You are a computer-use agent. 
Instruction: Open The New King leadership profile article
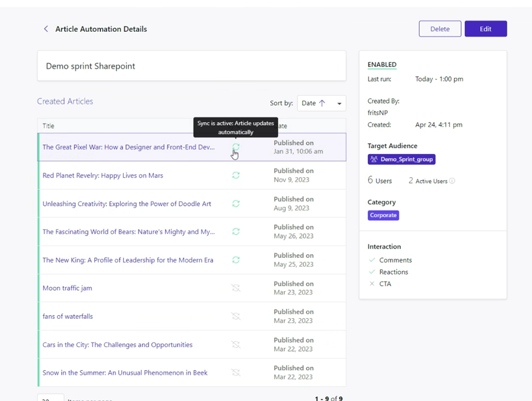128,260
